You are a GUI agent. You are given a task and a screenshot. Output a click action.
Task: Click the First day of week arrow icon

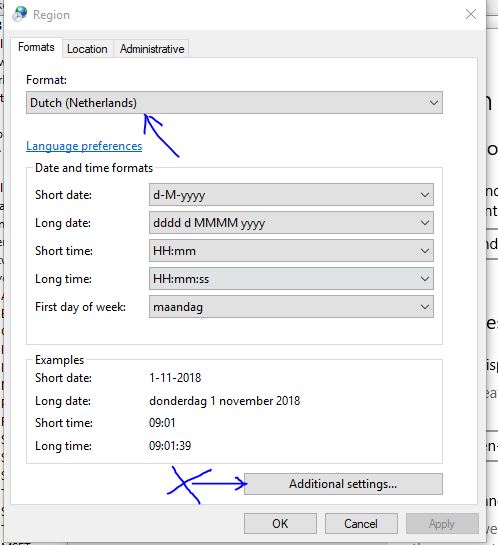pyautogui.click(x=425, y=307)
